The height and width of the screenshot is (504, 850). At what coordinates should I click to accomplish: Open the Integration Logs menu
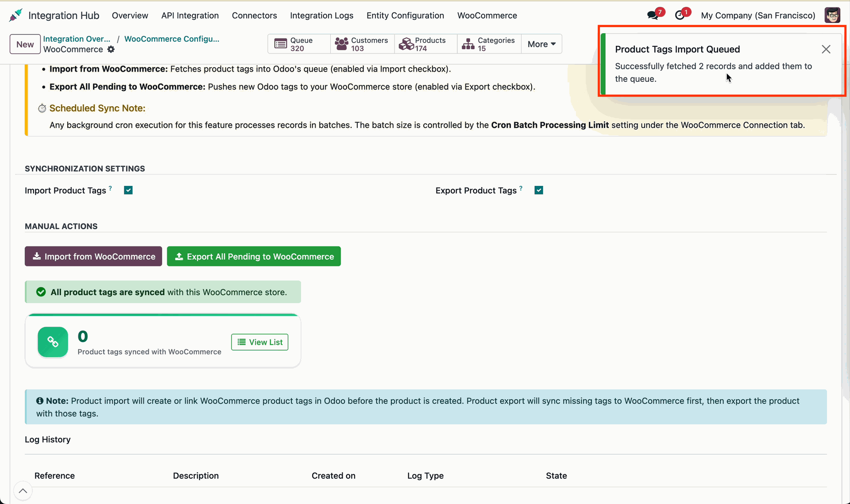pyautogui.click(x=321, y=15)
